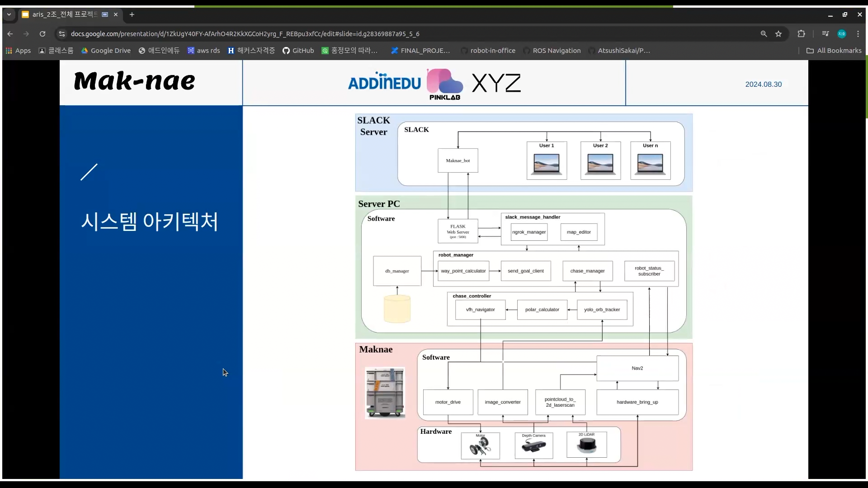Click the site information icon
Image resolution: width=868 pixels, height=488 pixels.
[x=62, y=34]
